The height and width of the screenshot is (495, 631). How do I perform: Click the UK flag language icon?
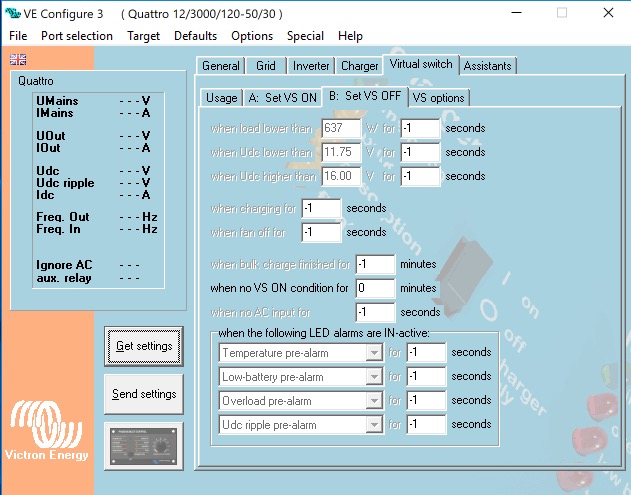click(18, 59)
